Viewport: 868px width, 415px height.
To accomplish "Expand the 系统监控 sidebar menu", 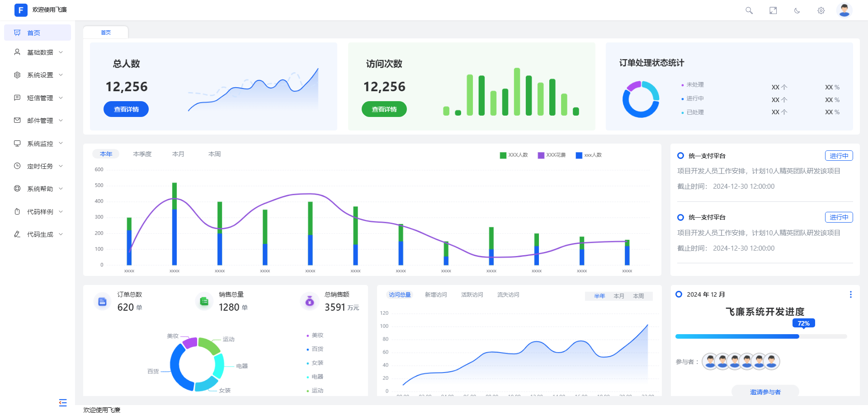I will coord(40,144).
